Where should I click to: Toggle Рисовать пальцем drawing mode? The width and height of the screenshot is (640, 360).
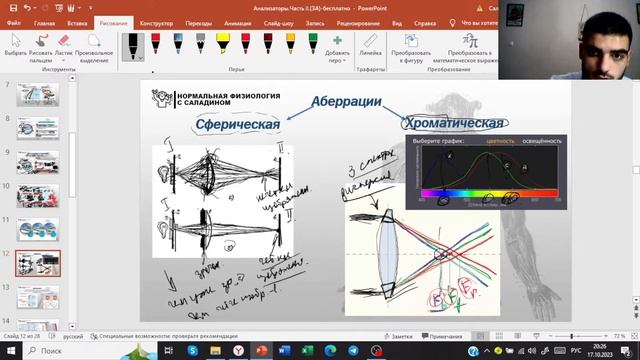[41, 48]
